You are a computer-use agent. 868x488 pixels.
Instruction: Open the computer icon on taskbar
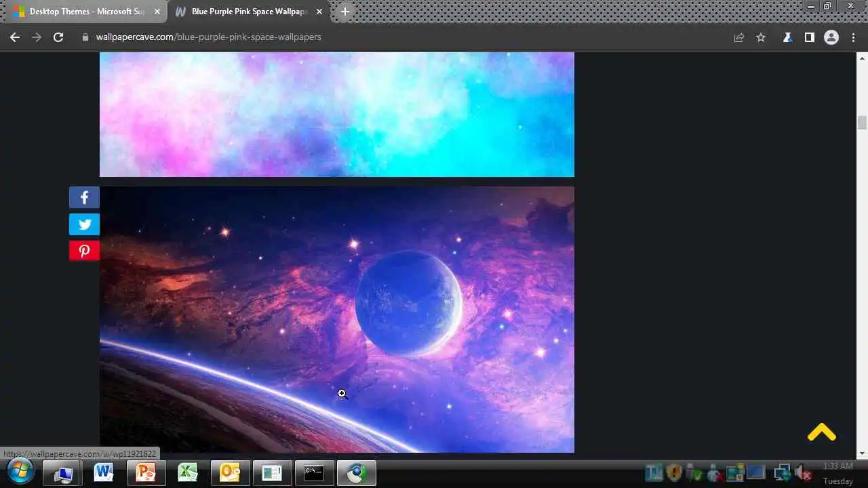click(x=62, y=472)
